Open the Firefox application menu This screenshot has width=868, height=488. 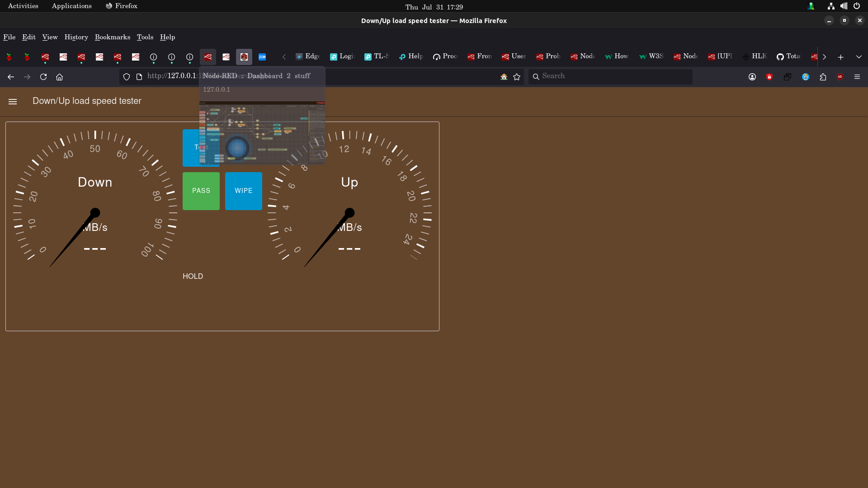pyautogui.click(x=857, y=77)
